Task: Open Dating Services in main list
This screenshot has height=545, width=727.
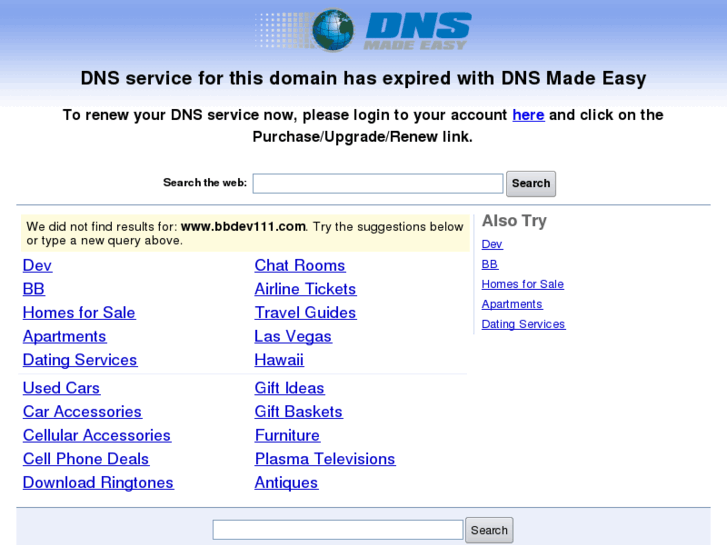Action: [x=80, y=360]
